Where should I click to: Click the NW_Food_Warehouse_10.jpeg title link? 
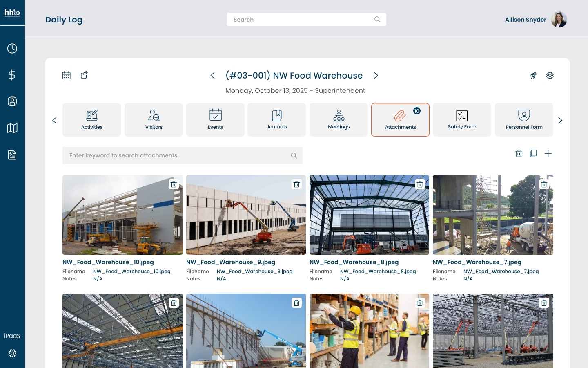tap(108, 262)
